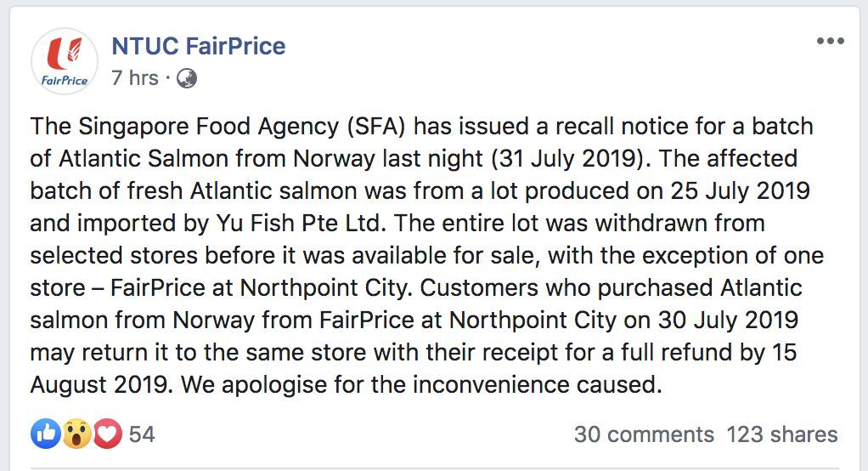Viewport: 868px width, 471px height.
Task: Click the "7 hrs" post timestamp
Action: pos(134,78)
